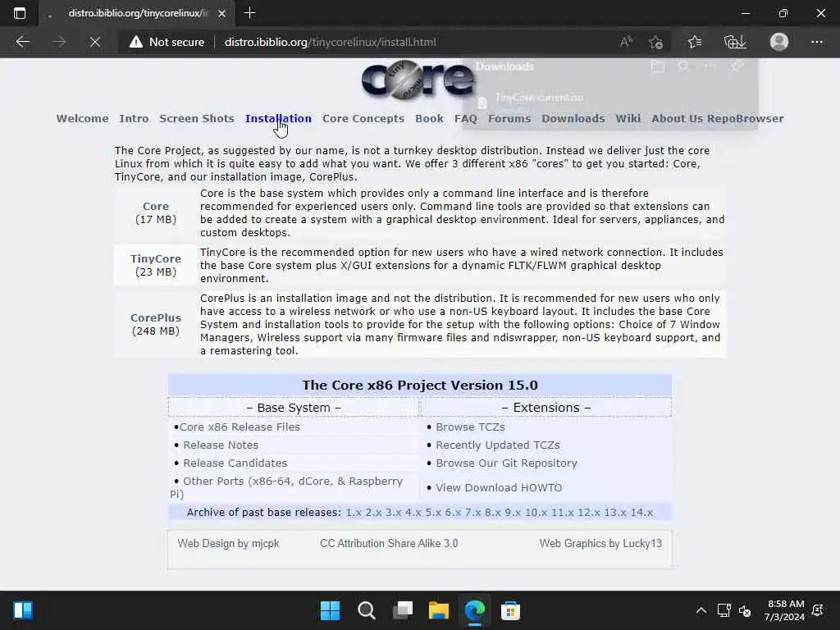Open the Welcome navigation link
840x630 pixels.
[83, 118]
